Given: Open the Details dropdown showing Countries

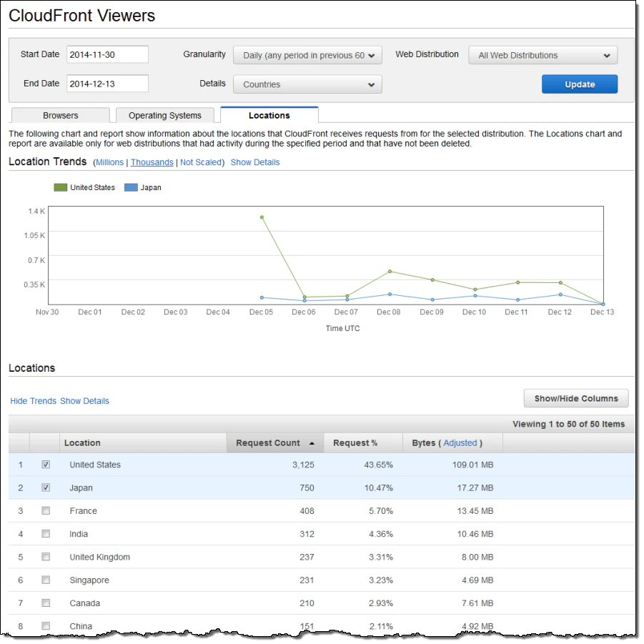Looking at the screenshot, I should click(x=307, y=84).
